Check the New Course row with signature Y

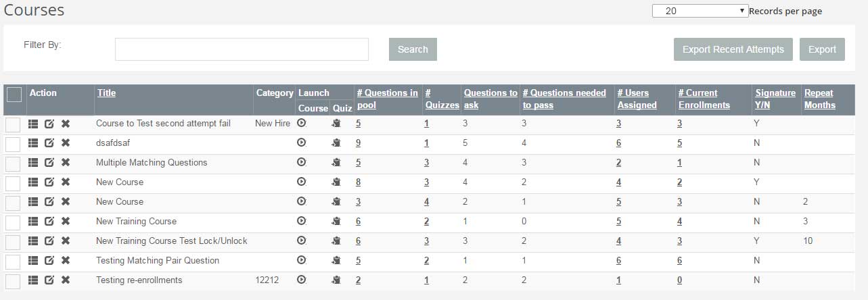(13, 184)
